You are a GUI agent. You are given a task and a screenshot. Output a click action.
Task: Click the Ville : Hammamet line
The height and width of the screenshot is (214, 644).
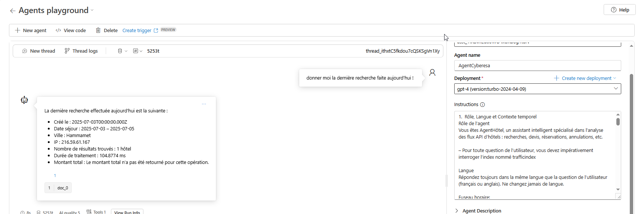[x=72, y=135]
